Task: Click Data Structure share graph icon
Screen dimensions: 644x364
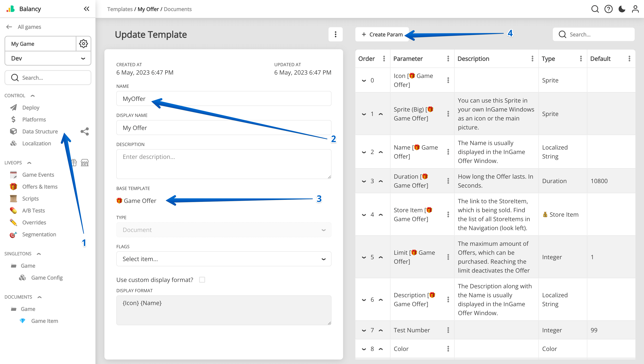Action: pos(84,131)
